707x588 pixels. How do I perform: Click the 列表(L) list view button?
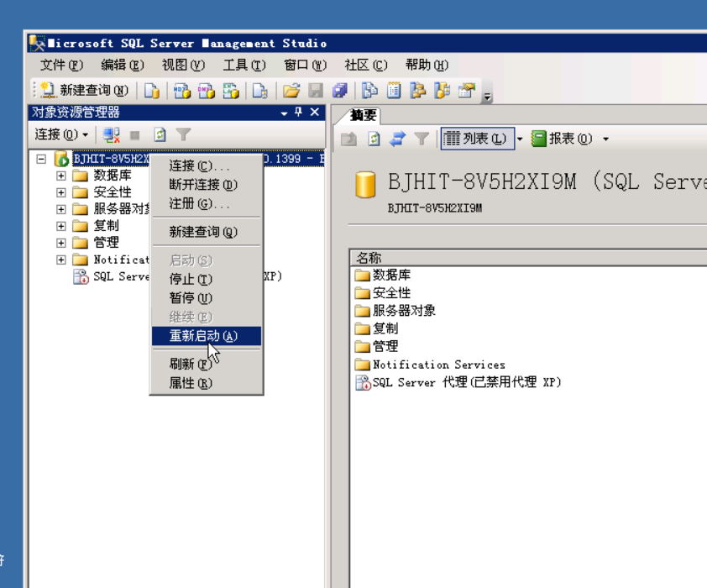tap(477, 139)
